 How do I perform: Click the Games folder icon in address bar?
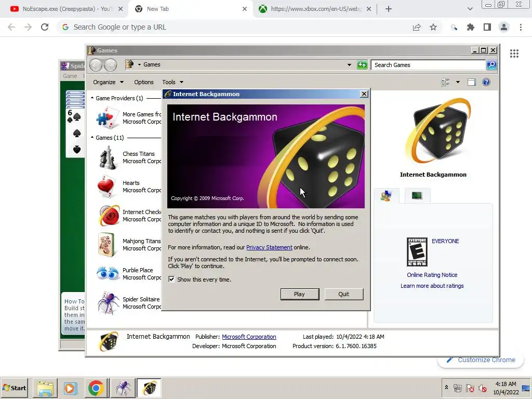[129, 64]
